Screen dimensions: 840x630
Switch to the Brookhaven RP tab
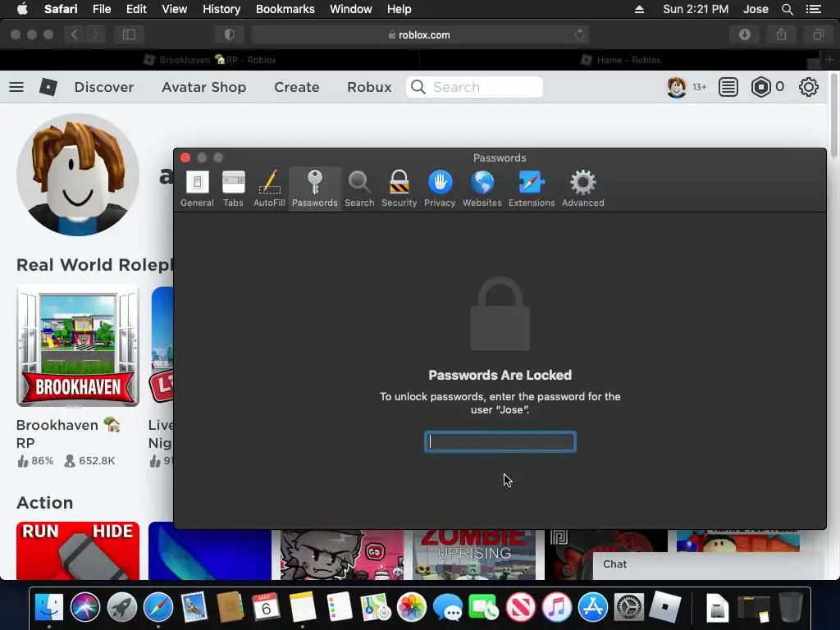[210, 60]
